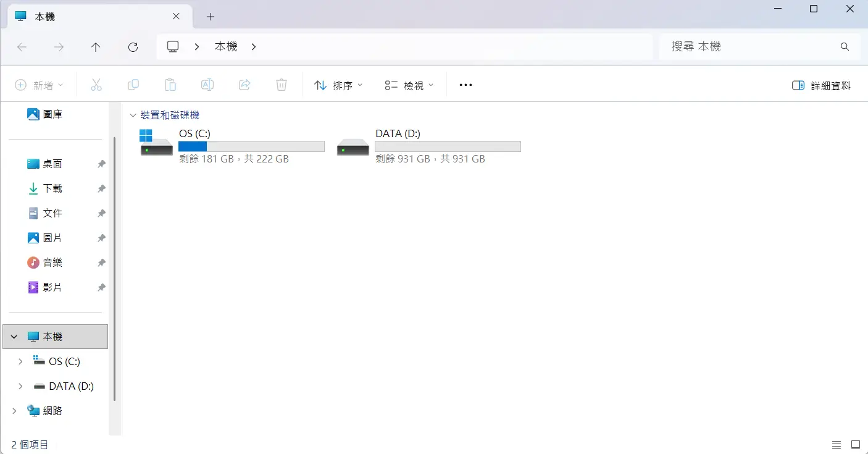Select the DATA (D:) drive icon
Screen dimensions: 868x454
353,147
